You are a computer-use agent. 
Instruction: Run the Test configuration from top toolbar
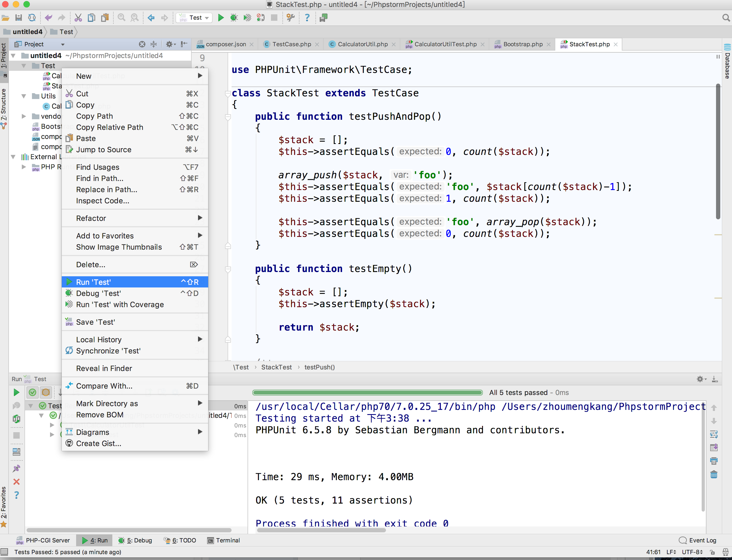221,18
